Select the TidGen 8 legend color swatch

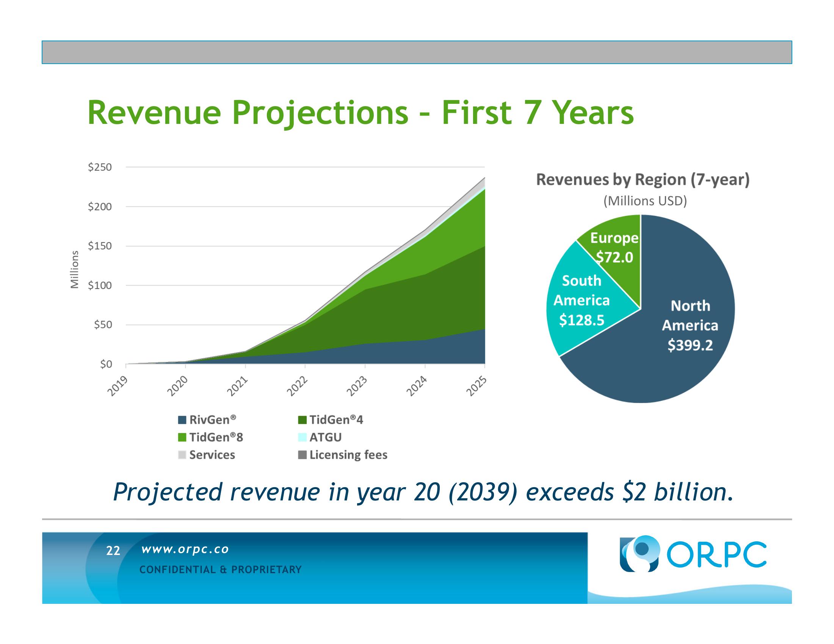coord(182,437)
